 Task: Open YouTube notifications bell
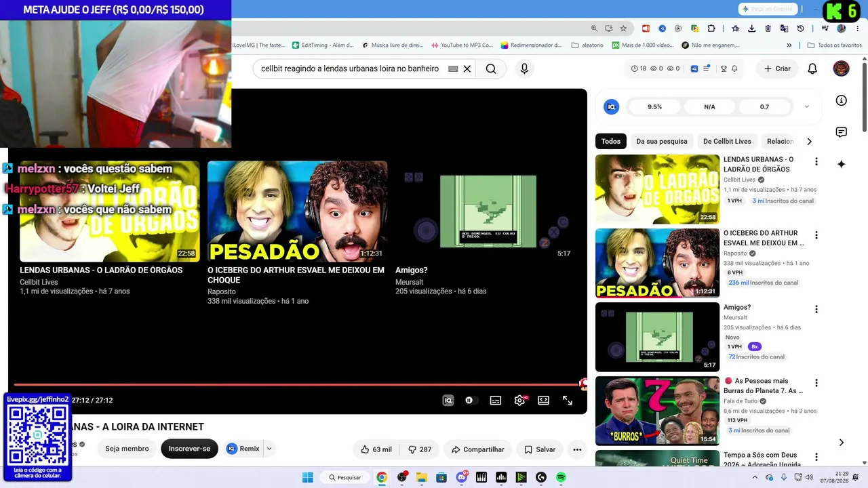812,68
